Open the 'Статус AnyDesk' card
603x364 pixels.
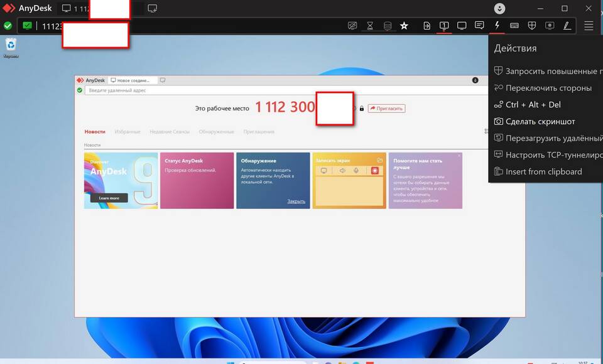pyautogui.click(x=197, y=181)
